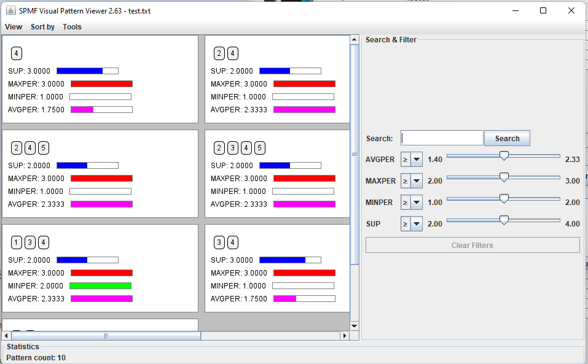Open the MINPER comparison operator dropdown

coord(411,203)
